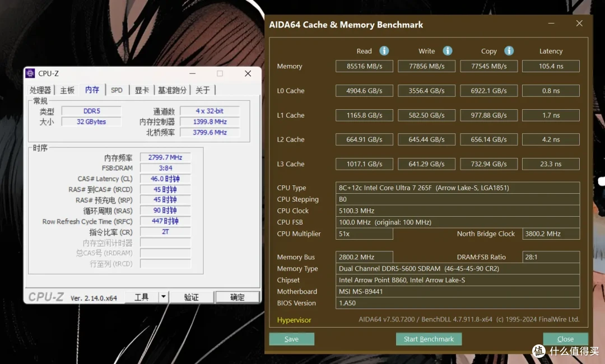The height and width of the screenshot is (364, 605).
Task: Click the Memory Copy value 77545 MB/s
Action: point(489,66)
